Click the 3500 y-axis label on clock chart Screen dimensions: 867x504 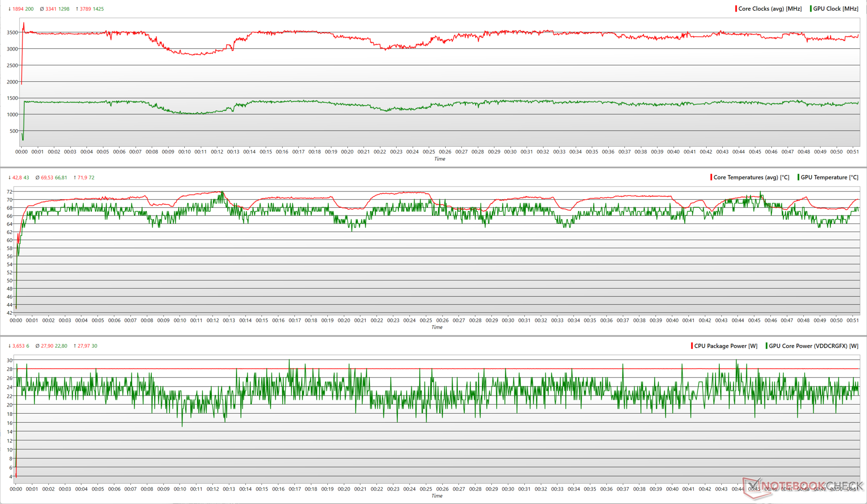(12, 33)
